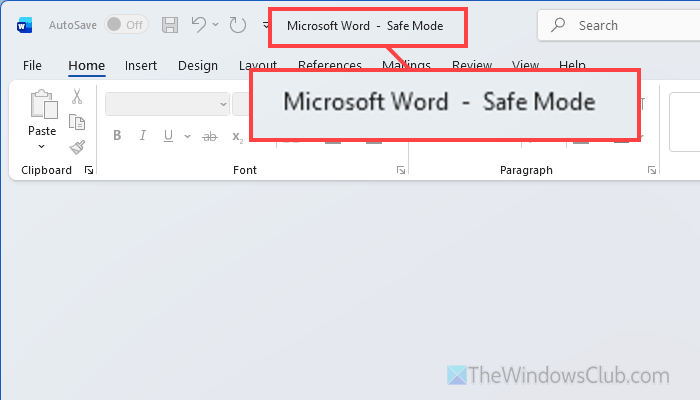
Task: Click the Copy icon
Action: pos(77,122)
